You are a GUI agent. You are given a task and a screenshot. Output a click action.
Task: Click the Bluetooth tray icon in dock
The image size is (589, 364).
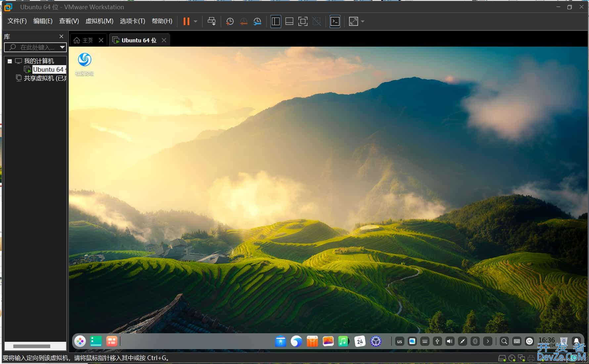click(475, 342)
